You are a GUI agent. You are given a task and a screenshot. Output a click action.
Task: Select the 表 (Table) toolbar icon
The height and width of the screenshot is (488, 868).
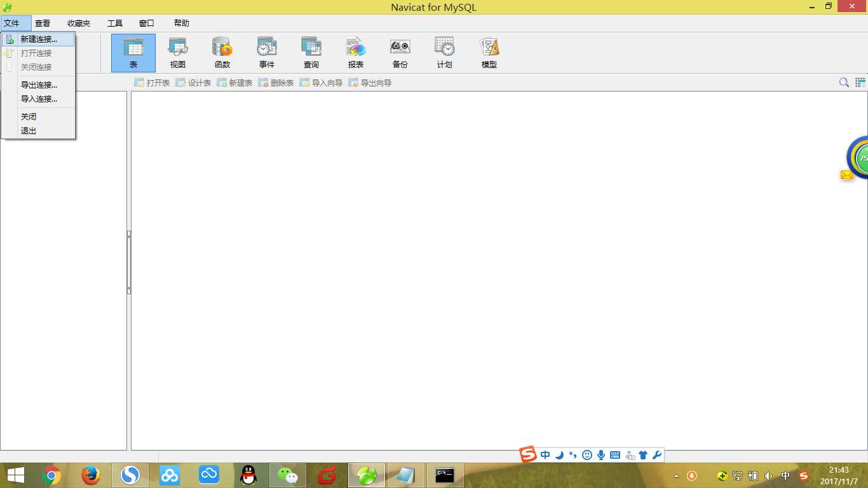tap(133, 53)
